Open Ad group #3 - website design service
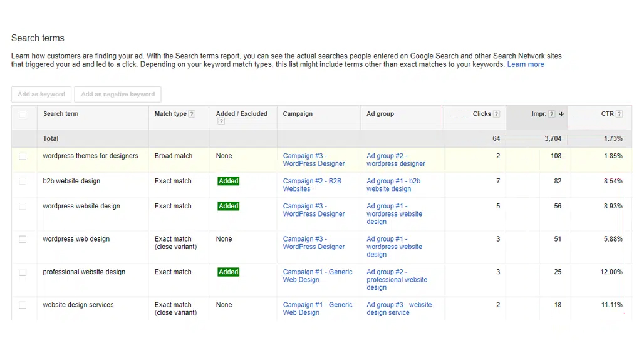Viewport: 644px width, 348px height. pyautogui.click(x=399, y=308)
